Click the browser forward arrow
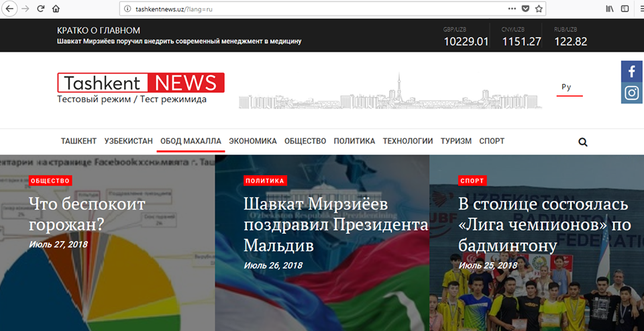 (x=25, y=9)
